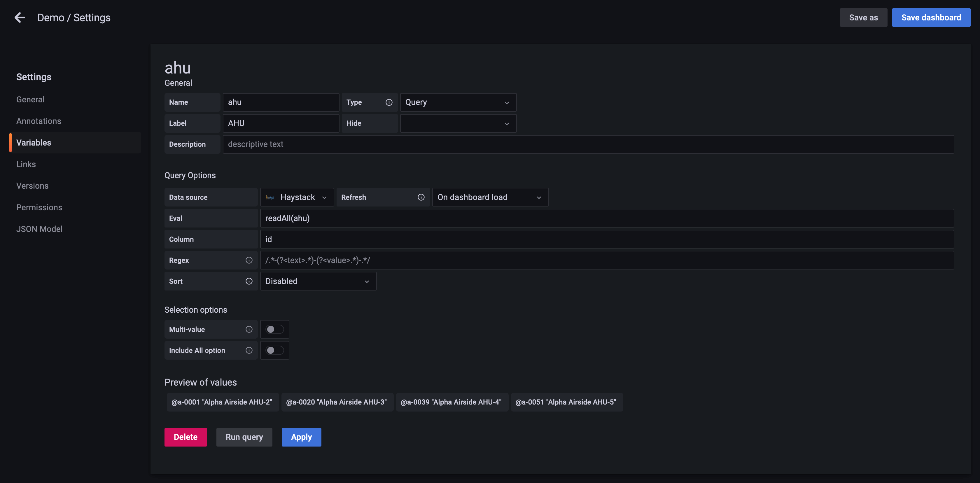Viewport: 980px width, 483px height.
Task: Click the Save dashboard button
Action: point(931,17)
